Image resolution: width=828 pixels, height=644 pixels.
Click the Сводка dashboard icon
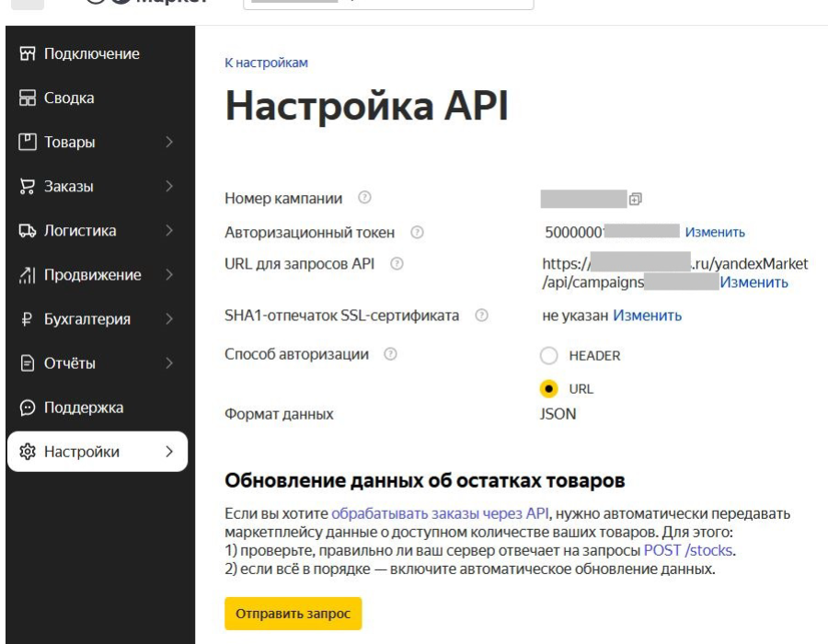tap(28, 98)
